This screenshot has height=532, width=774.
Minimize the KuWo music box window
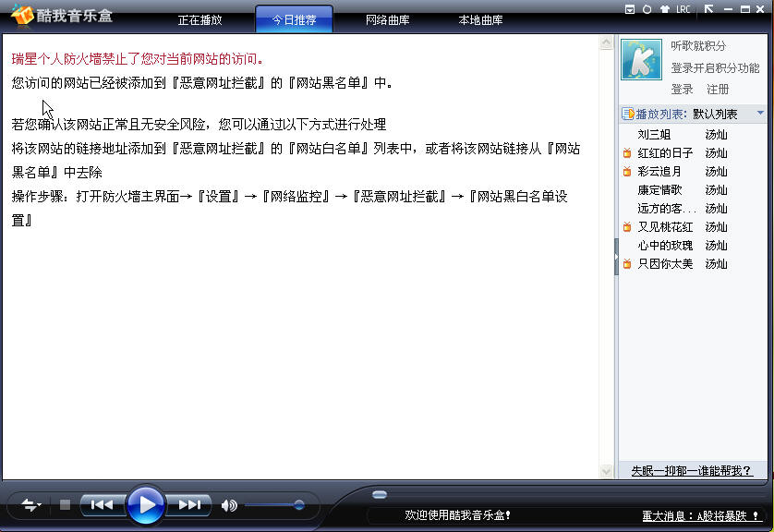(x=728, y=9)
